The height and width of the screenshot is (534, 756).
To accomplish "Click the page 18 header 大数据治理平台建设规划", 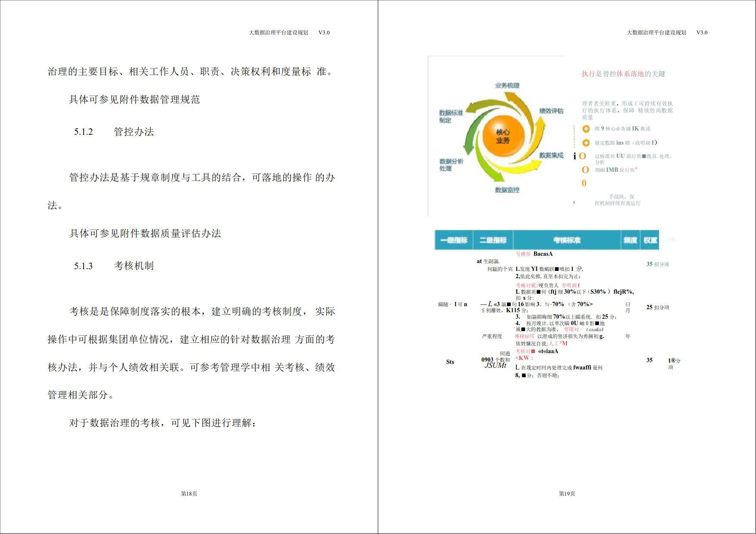I will 278,32.
